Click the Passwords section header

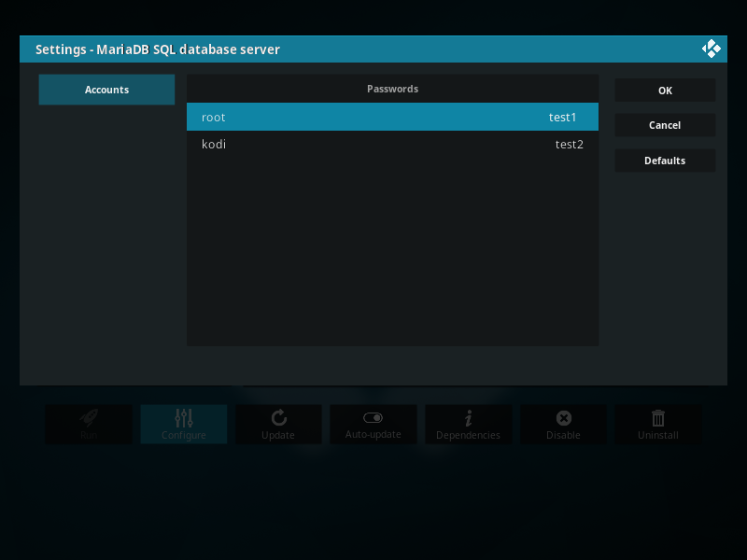tap(392, 89)
